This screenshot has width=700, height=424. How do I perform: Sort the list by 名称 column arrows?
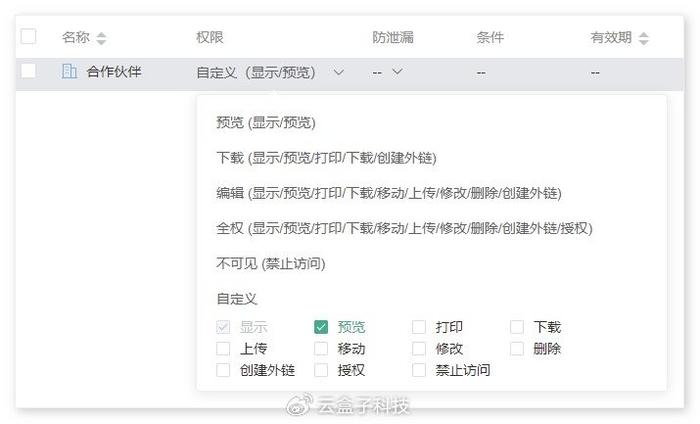click(x=101, y=38)
